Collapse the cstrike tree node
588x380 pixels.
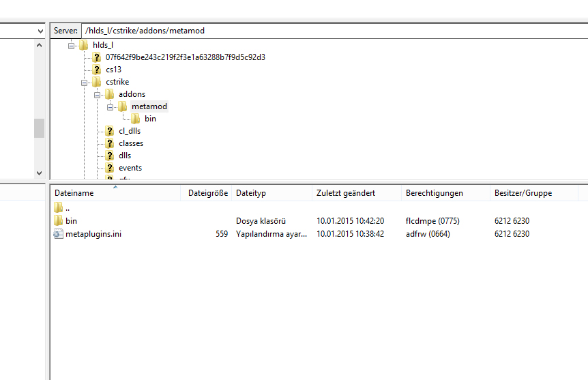coord(85,82)
